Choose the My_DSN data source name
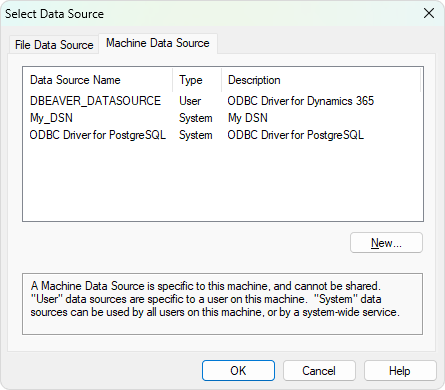The height and width of the screenshot is (390, 445). [51, 118]
